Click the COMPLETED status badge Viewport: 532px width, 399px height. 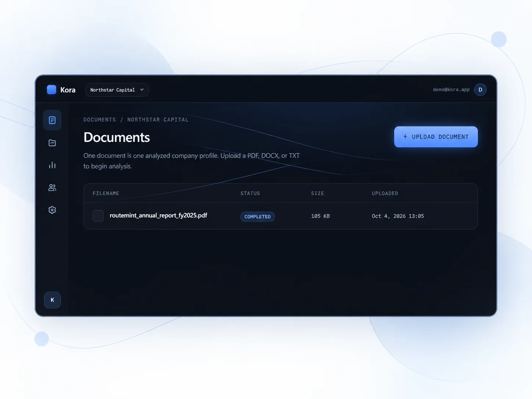coord(258,217)
